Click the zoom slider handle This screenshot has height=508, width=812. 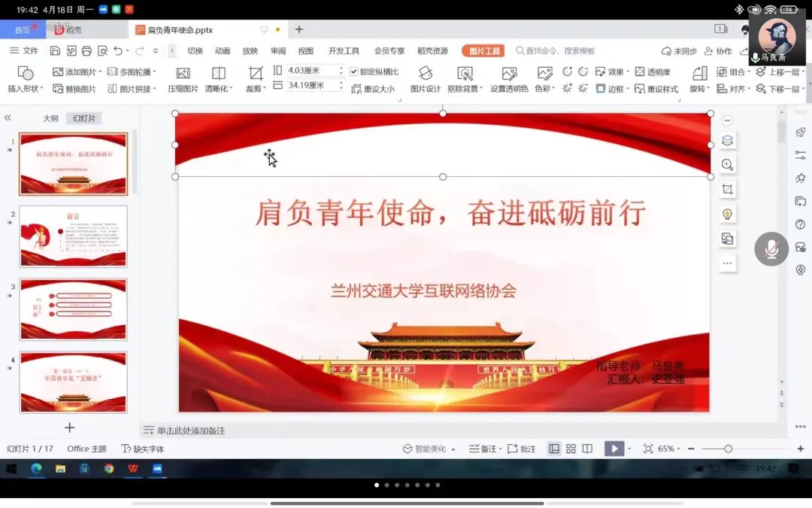[x=728, y=449]
